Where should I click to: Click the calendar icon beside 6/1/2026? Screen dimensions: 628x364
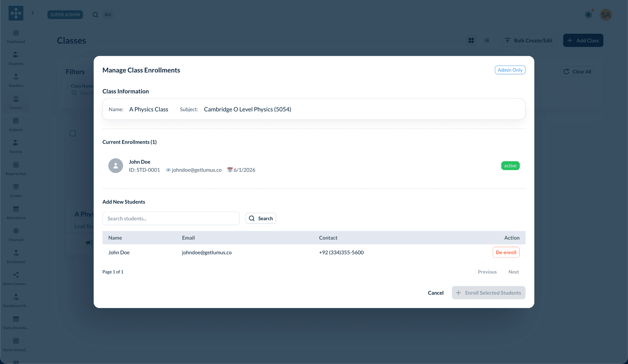[x=230, y=170]
